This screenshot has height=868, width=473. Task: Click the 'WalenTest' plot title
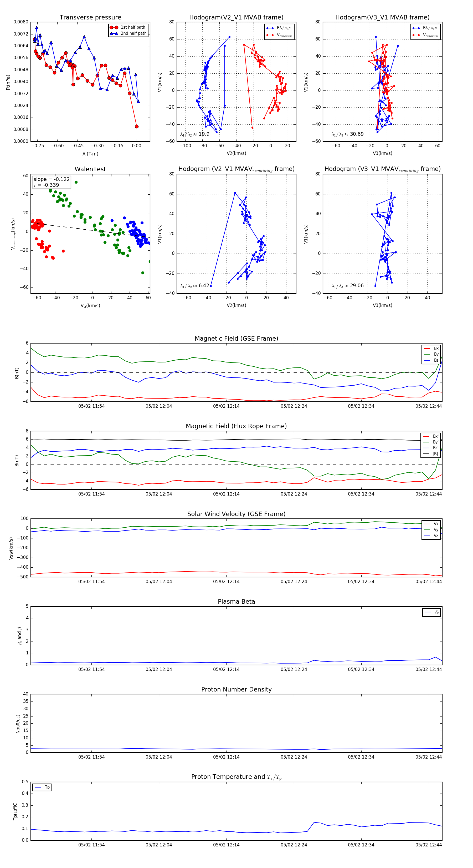[90, 169]
